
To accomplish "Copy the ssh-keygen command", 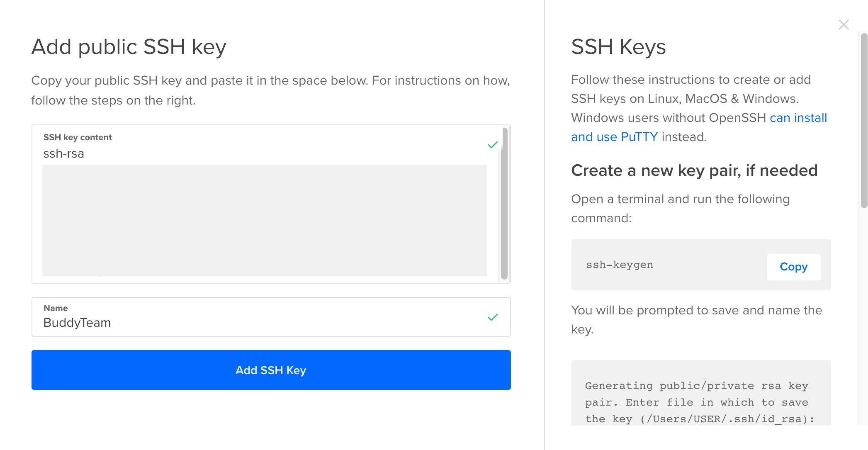I will click(793, 267).
